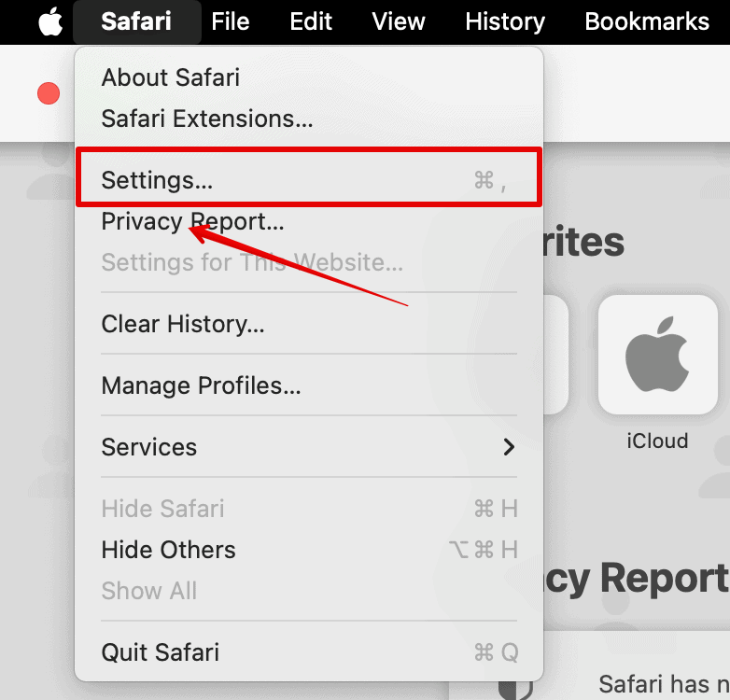Screen dimensions: 730x700
Task: Choose Clear History…
Action: tap(183, 324)
